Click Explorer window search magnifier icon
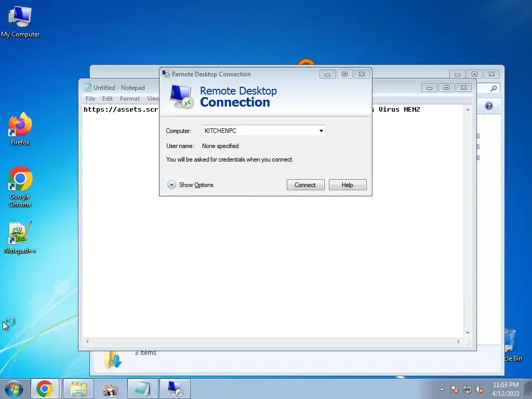532x399 pixels. 494,88
